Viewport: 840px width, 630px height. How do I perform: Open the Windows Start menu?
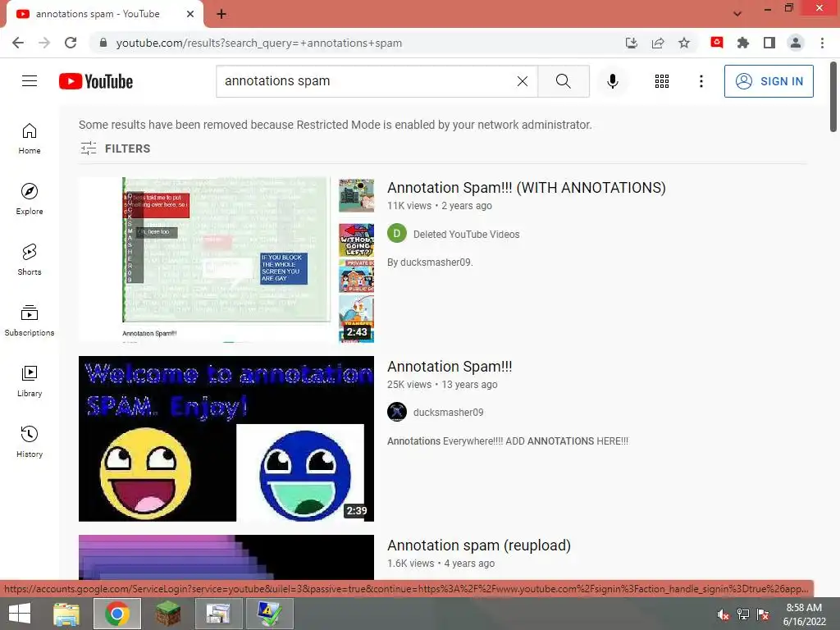click(20, 614)
